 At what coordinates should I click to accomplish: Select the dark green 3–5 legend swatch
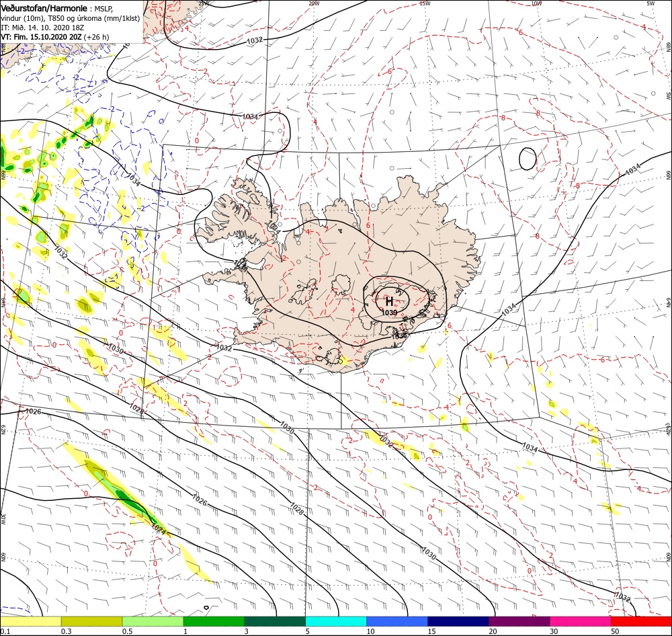[x=275, y=621]
